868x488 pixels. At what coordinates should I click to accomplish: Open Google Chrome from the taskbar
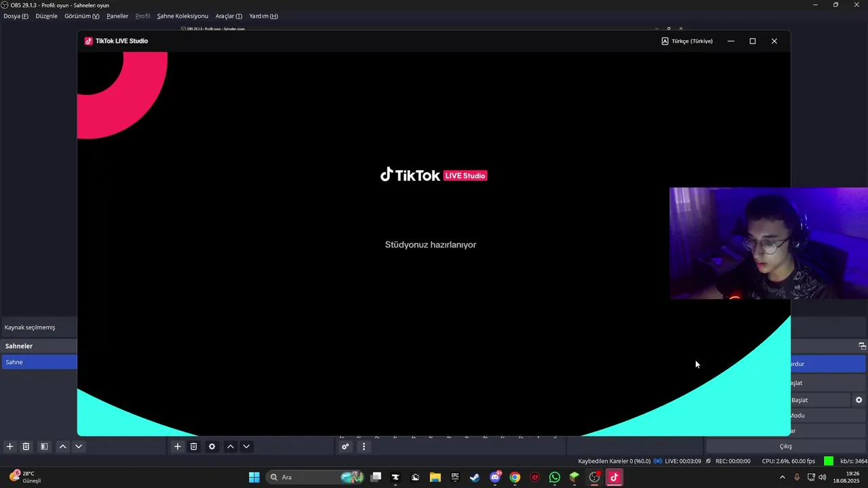[x=515, y=477]
